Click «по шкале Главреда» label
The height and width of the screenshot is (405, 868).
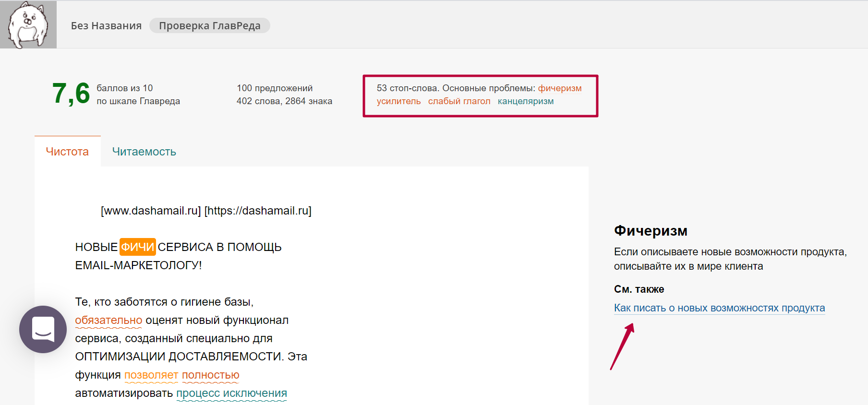click(138, 101)
